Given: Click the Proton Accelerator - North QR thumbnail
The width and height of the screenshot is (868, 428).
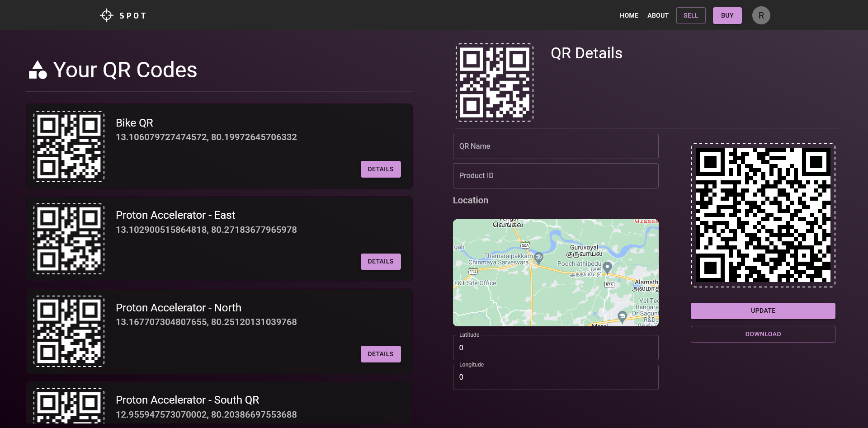Looking at the screenshot, I should click(69, 331).
